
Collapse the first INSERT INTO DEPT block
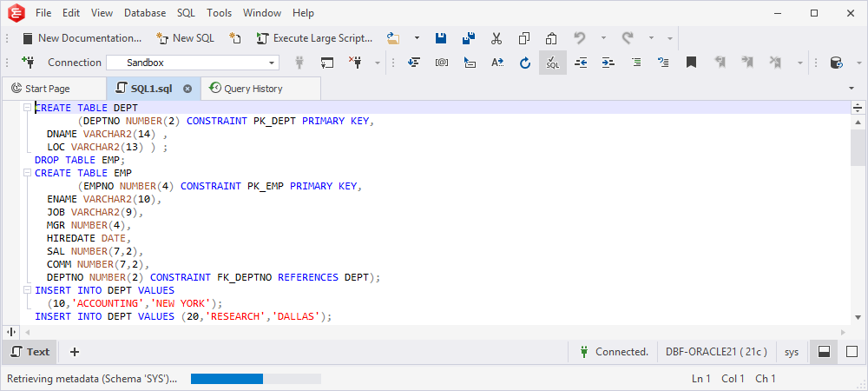pyautogui.click(x=27, y=290)
